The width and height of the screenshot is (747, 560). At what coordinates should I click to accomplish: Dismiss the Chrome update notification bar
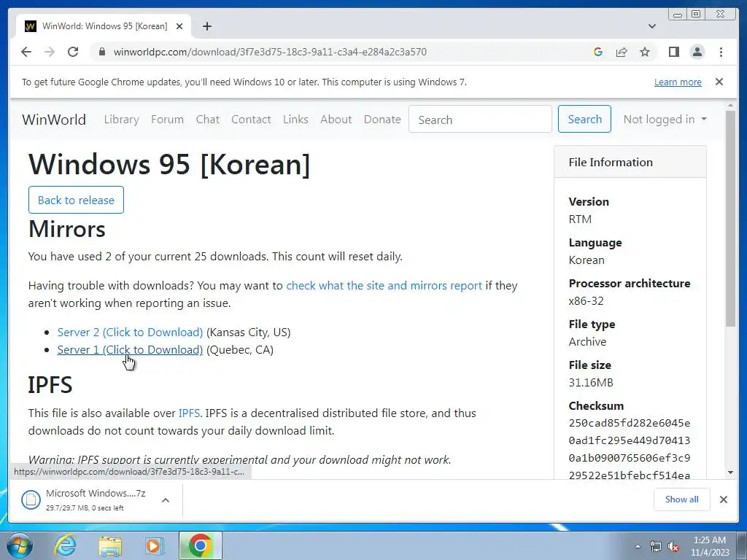(x=719, y=82)
